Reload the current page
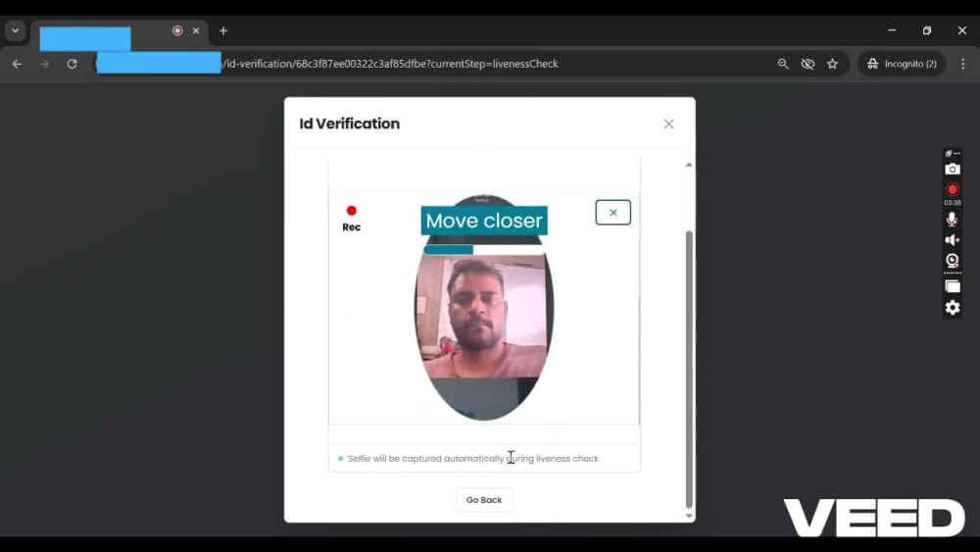980x552 pixels. point(72,64)
